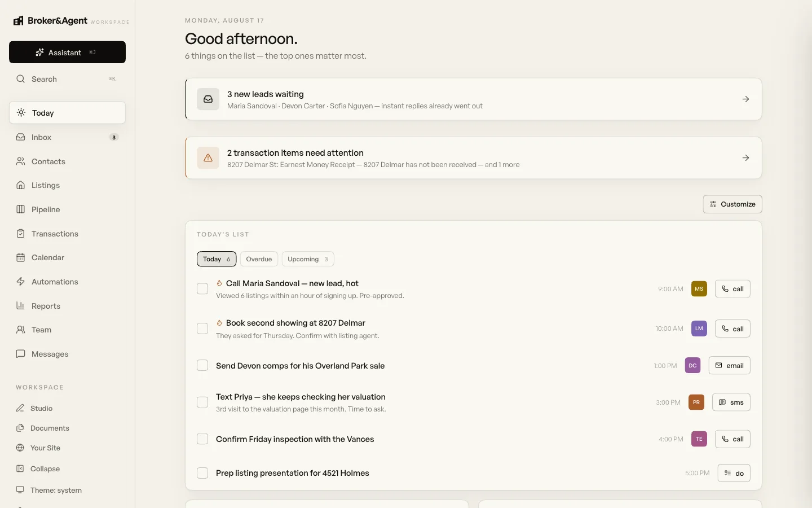812x508 pixels.
Task: Go to the Today page
Action: click(x=67, y=113)
